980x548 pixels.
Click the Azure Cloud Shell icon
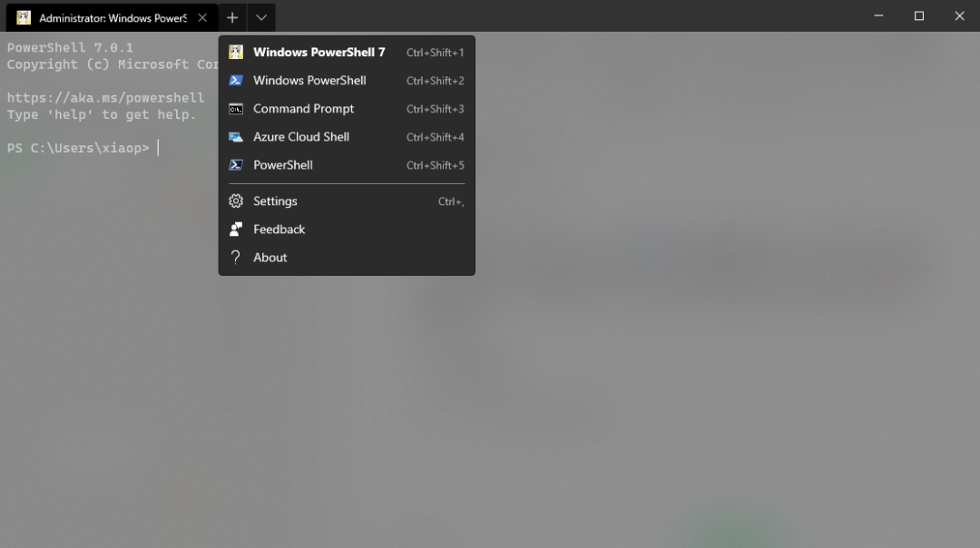click(236, 137)
